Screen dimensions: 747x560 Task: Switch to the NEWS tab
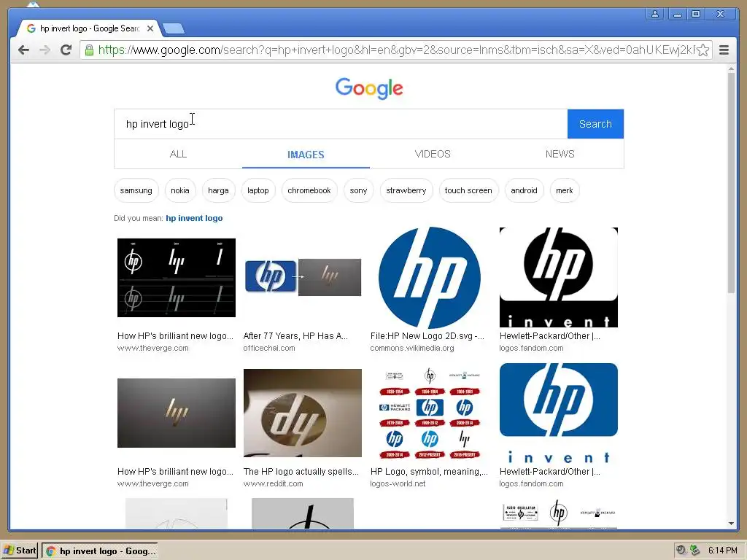(560, 154)
